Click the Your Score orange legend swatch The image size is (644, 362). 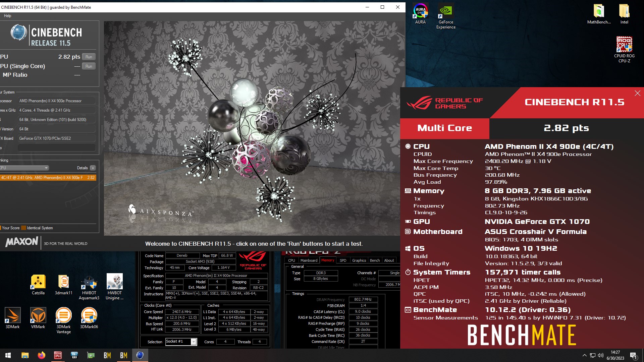point(1,228)
